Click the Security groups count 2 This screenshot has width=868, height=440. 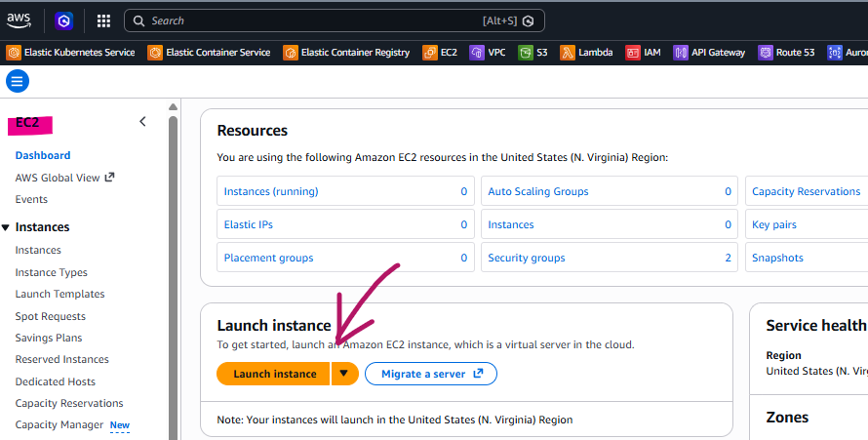pos(728,258)
